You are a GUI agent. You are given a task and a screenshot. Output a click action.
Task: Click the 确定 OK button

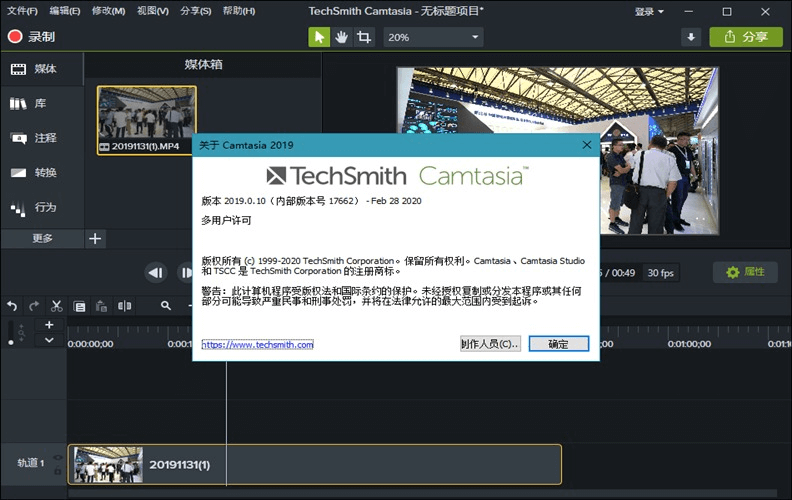[559, 344]
